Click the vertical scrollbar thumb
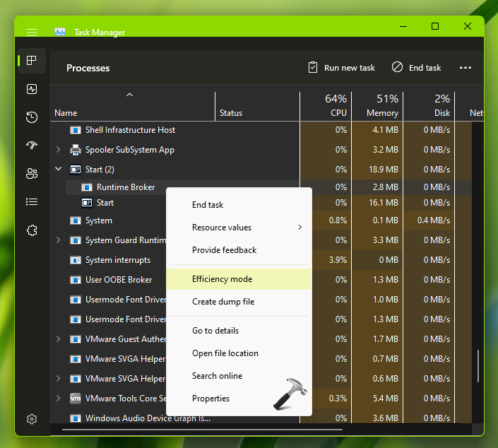The width and height of the screenshot is (498, 448). click(x=478, y=365)
